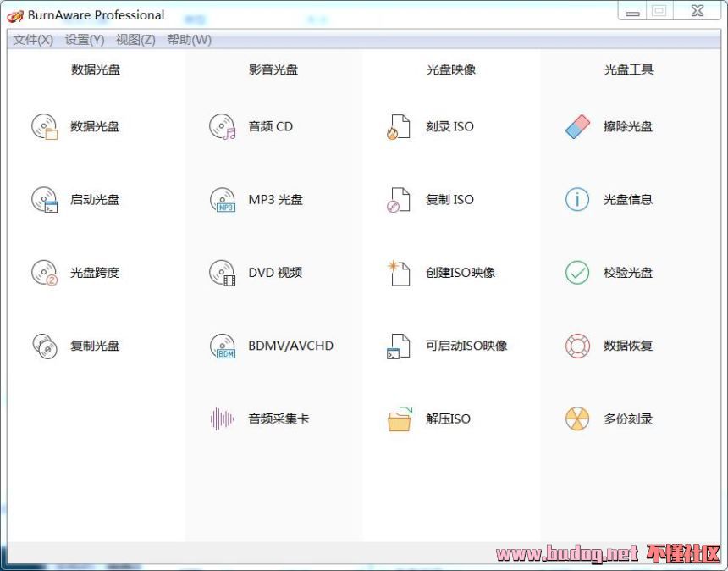This screenshot has width=728, height=571.
Task: Click the BurnAware Professional title bar icon
Action: tap(15, 16)
